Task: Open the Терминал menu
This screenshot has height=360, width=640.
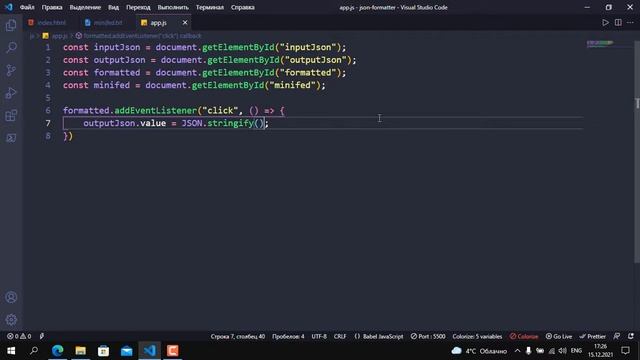Action: (x=210, y=7)
